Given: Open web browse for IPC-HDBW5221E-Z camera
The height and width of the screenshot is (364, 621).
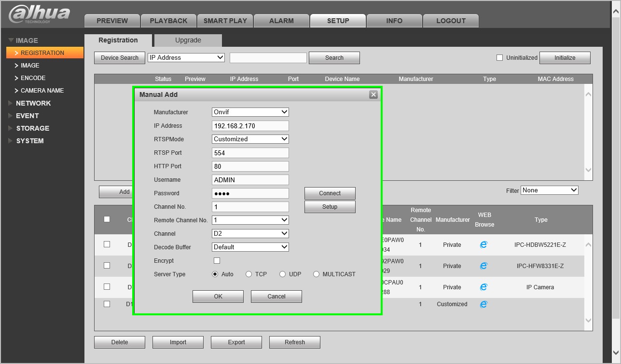Looking at the screenshot, I should [x=483, y=245].
